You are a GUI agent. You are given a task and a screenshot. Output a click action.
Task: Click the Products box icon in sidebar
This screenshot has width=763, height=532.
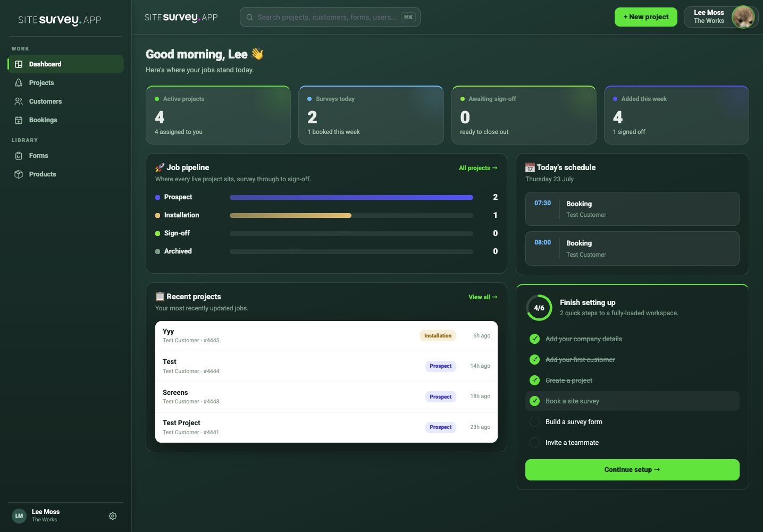[x=19, y=174]
